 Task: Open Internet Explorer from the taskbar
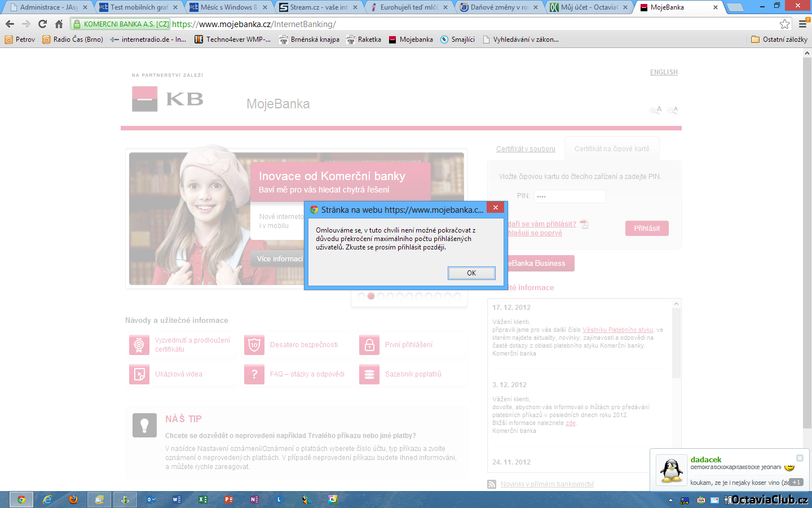47,500
